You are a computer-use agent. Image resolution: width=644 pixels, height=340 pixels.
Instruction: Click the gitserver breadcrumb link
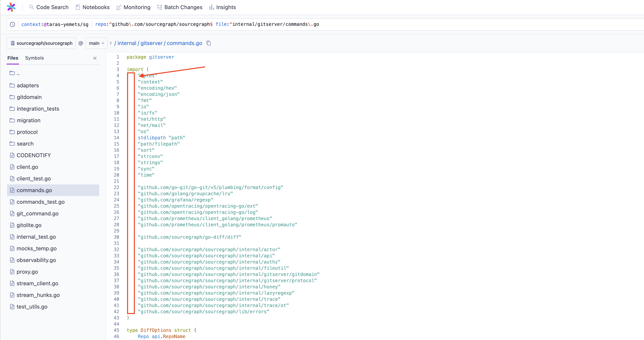tap(151, 43)
